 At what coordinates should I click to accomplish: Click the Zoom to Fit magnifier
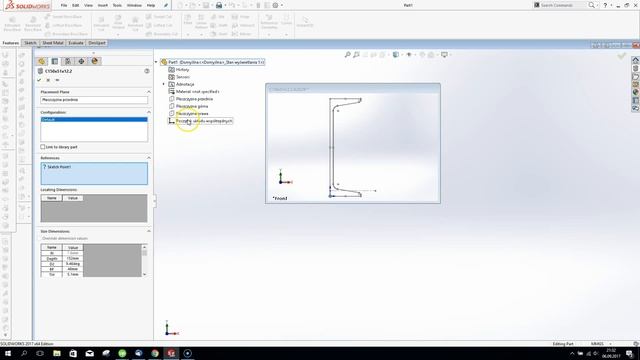click(x=347, y=55)
